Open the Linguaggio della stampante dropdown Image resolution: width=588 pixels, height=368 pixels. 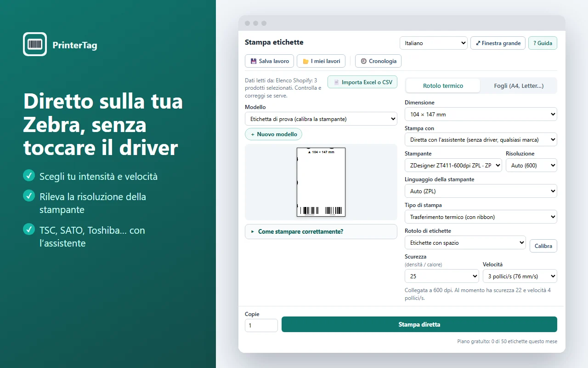point(481,191)
